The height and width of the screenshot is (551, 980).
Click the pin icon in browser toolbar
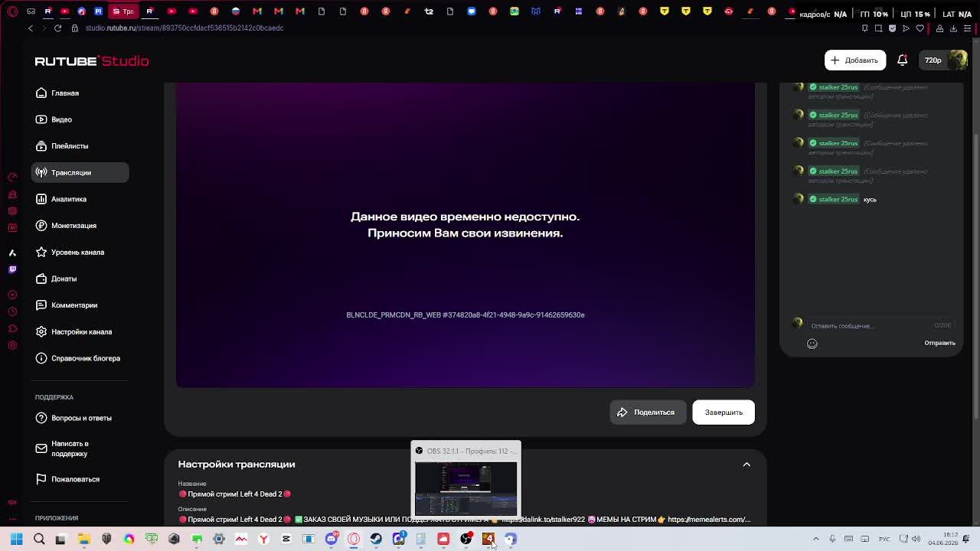click(864, 28)
